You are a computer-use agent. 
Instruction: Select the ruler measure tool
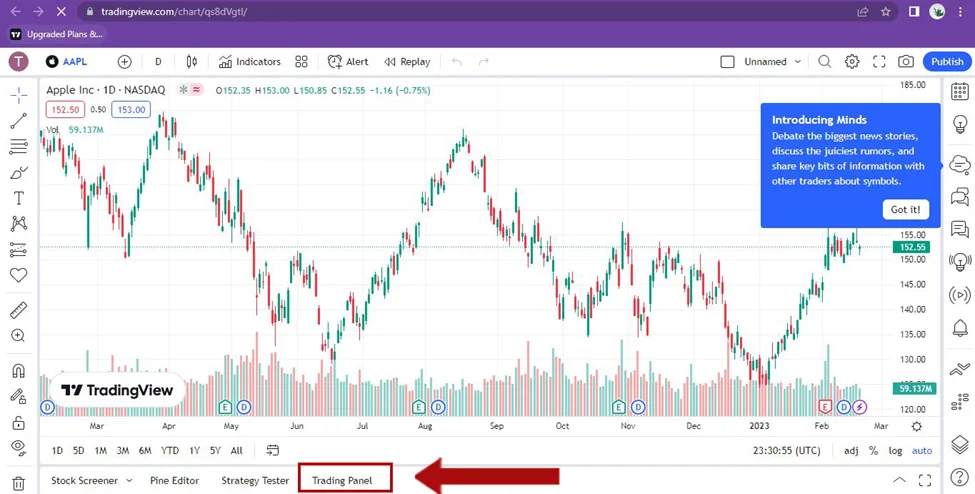tap(19, 309)
